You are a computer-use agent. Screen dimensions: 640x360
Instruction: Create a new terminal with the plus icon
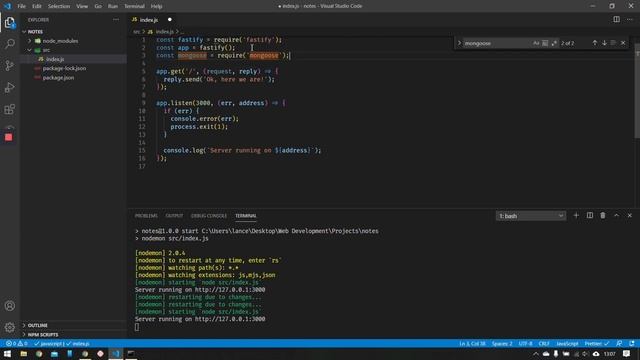point(576,215)
